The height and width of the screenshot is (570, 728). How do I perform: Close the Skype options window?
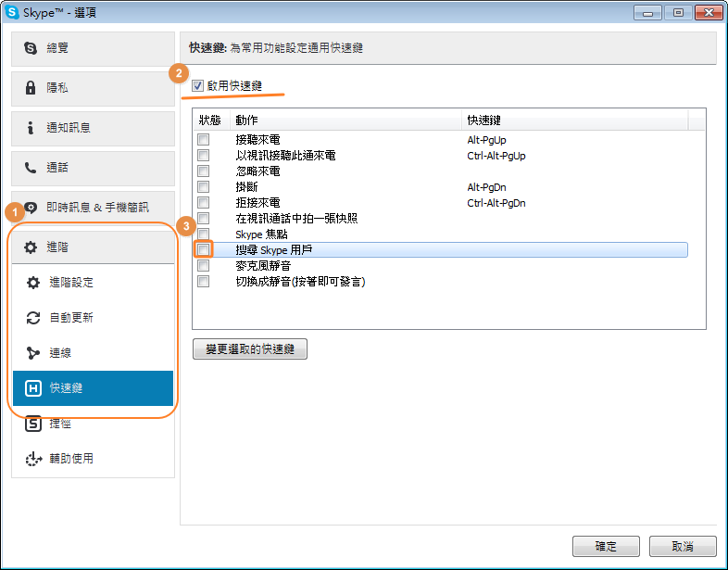709,13
